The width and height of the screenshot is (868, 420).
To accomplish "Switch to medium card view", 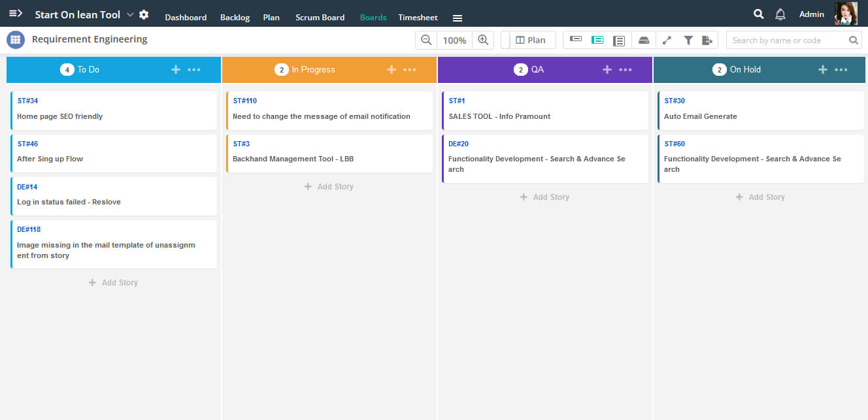I will tap(597, 40).
